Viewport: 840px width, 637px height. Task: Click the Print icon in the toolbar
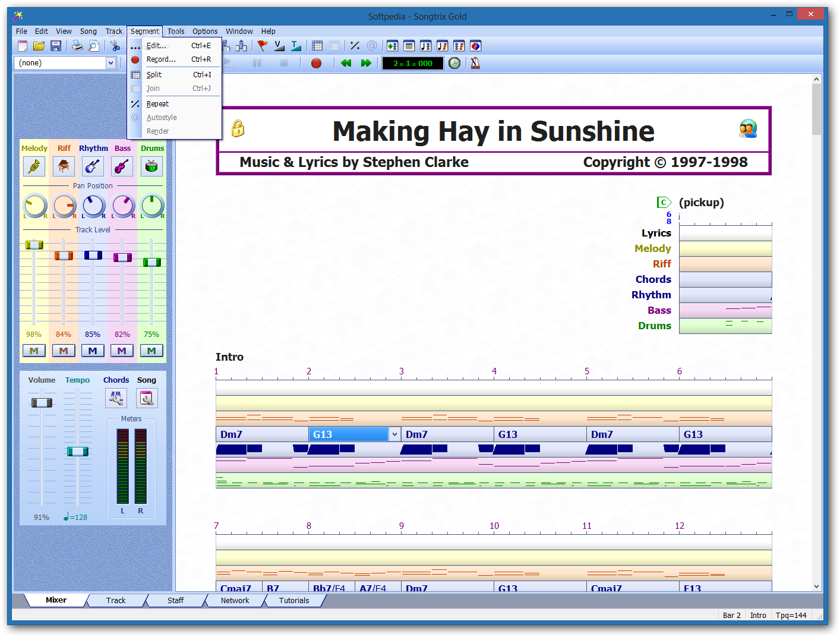tap(77, 46)
